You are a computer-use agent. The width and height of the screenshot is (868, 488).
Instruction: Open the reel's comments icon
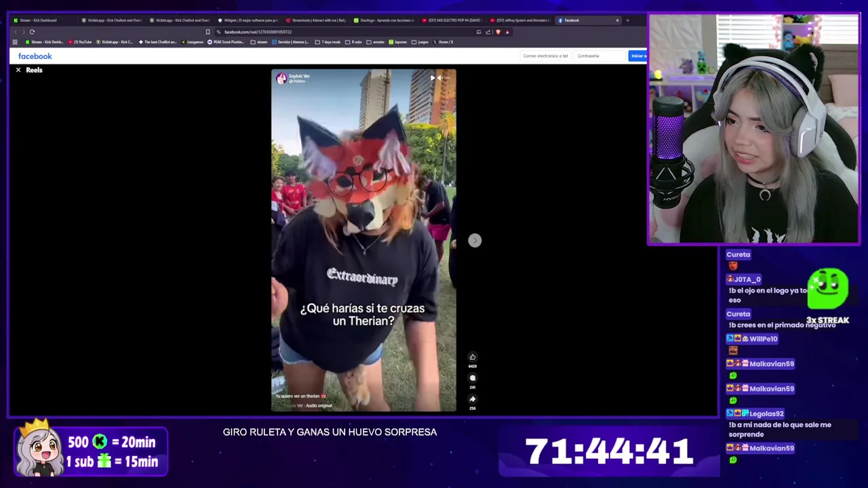point(473,378)
